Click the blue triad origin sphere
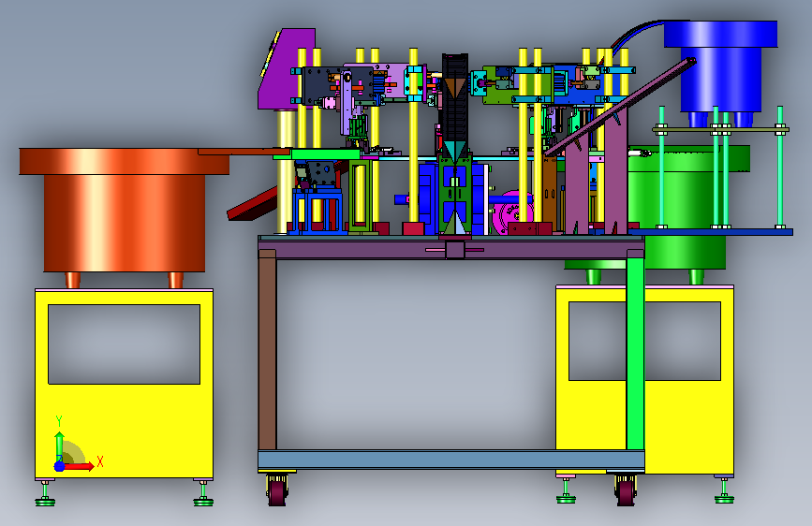 pyautogui.click(x=59, y=466)
